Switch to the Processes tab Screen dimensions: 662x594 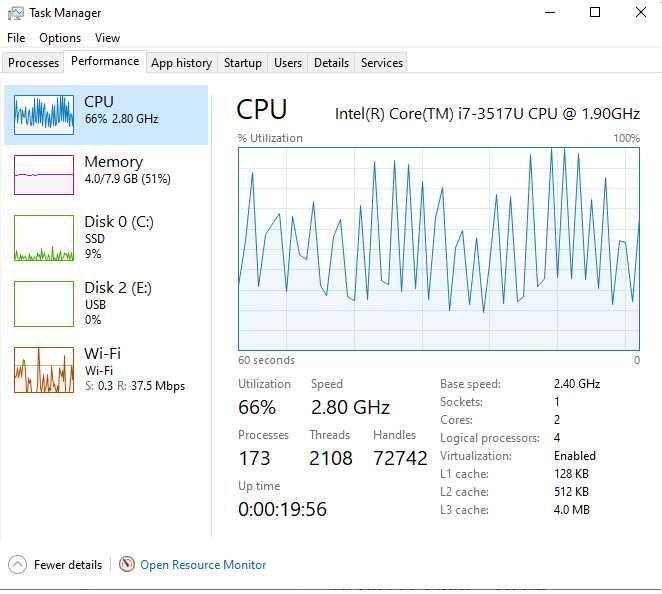(x=34, y=63)
